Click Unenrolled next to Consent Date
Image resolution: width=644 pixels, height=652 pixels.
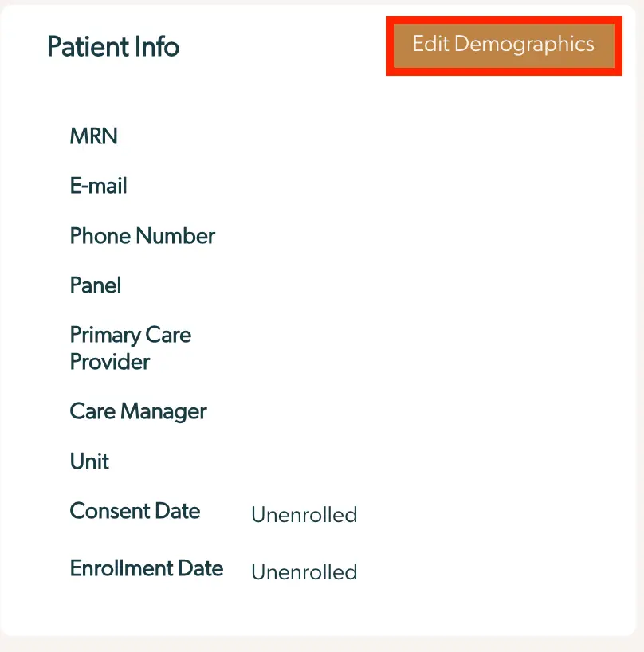304,515
